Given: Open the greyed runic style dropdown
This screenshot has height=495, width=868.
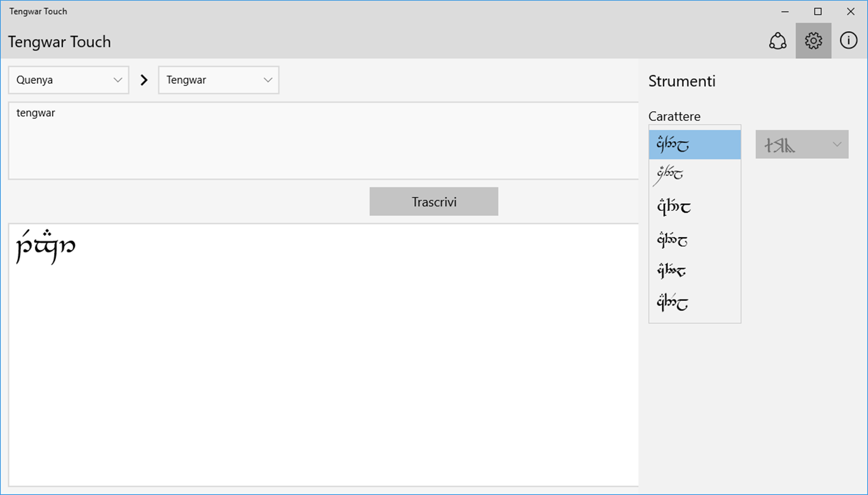Looking at the screenshot, I should [x=801, y=145].
